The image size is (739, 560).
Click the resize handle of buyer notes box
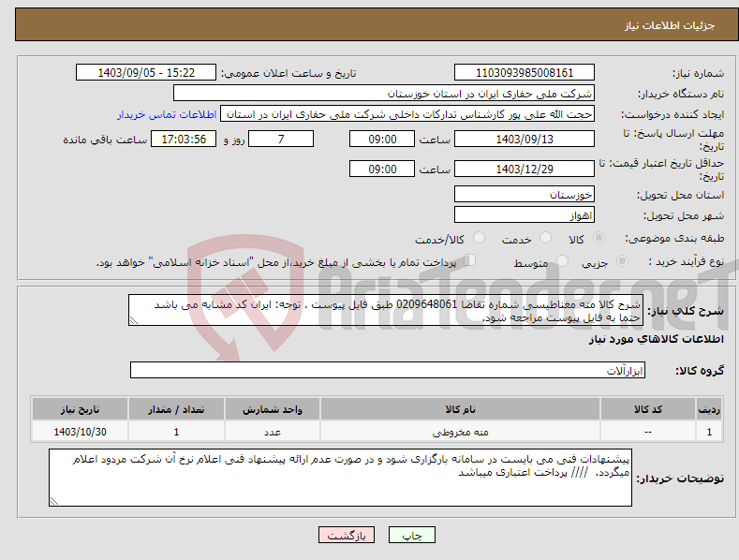tap(54, 501)
